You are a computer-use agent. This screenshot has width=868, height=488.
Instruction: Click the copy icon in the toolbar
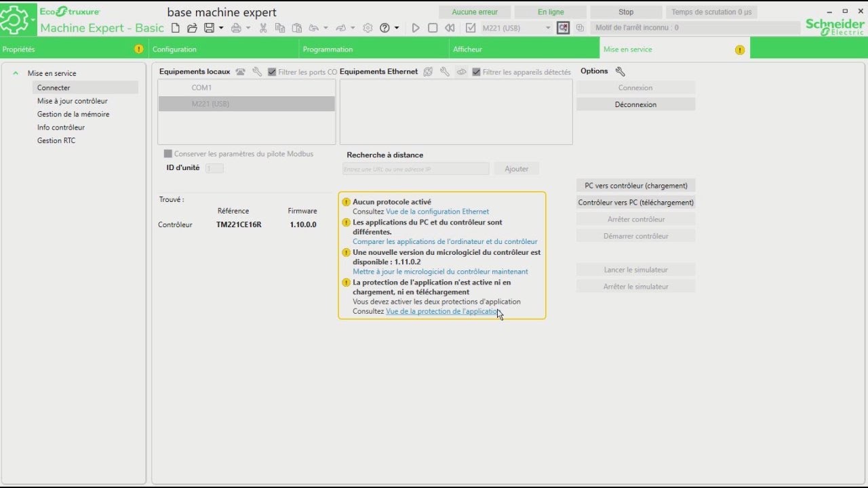pos(279,28)
